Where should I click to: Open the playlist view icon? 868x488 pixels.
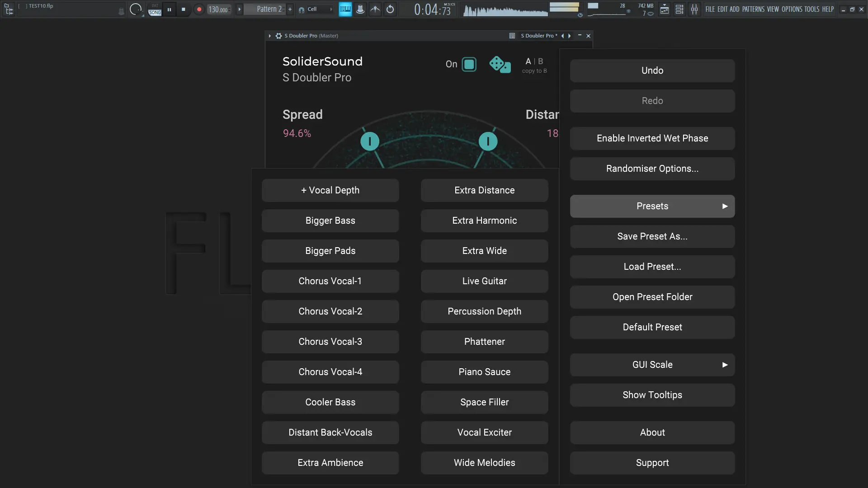coord(664,9)
